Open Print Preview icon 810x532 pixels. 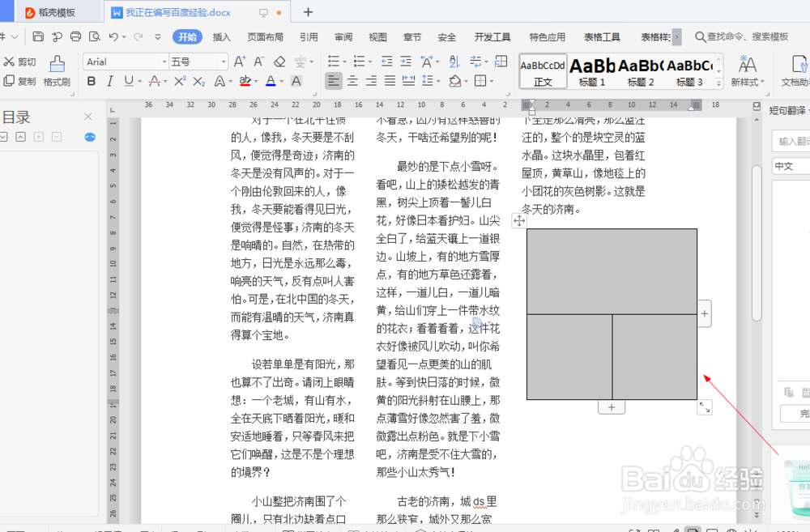94,36
